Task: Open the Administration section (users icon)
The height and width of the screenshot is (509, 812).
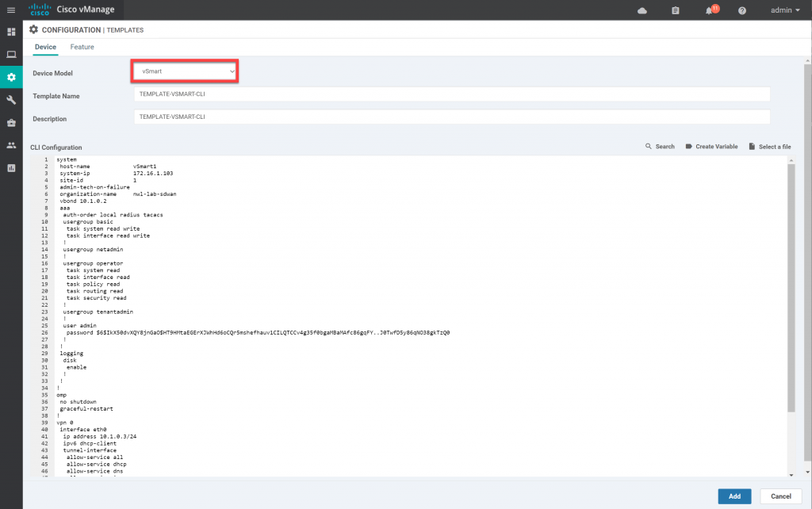Action: click(x=11, y=145)
